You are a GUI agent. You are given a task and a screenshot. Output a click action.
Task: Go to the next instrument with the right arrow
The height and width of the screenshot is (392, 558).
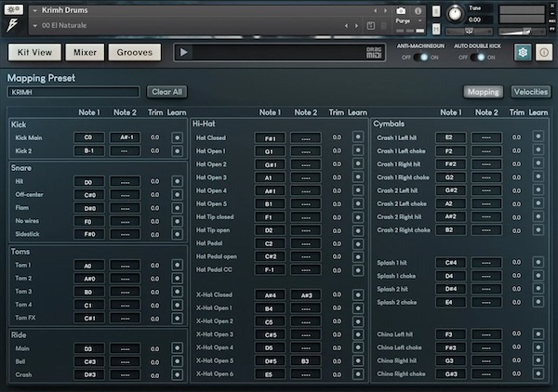tap(385, 11)
